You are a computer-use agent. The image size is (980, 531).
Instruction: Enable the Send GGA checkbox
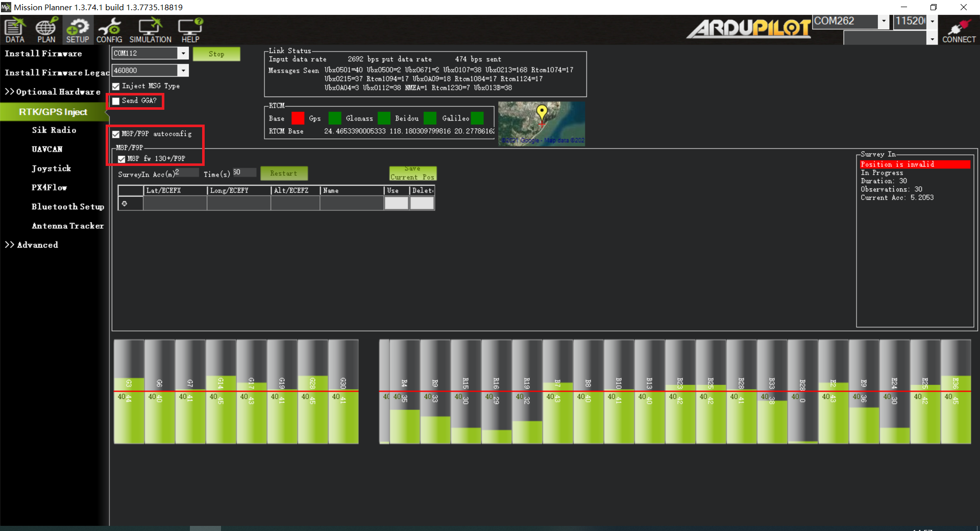116,101
